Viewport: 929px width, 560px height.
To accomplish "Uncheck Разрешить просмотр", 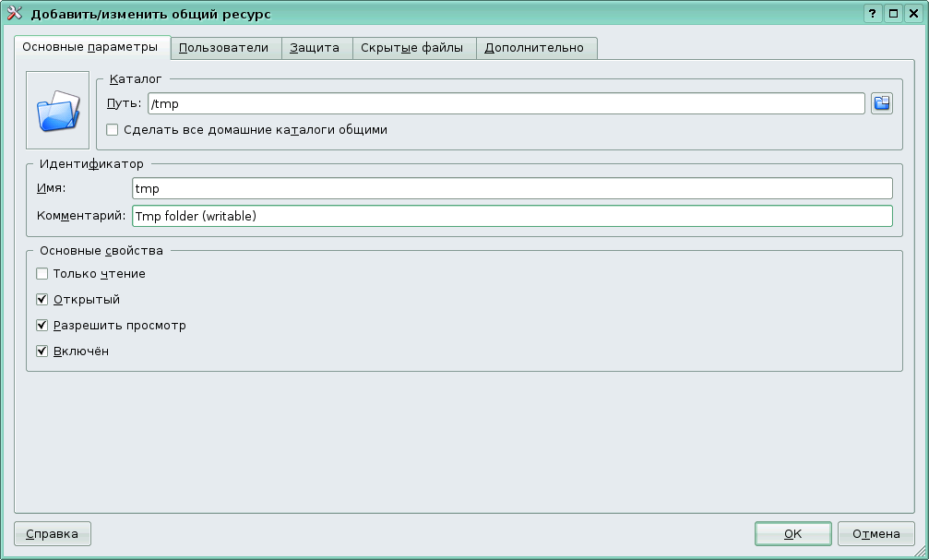I will pyautogui.click(x=42, y=325).
